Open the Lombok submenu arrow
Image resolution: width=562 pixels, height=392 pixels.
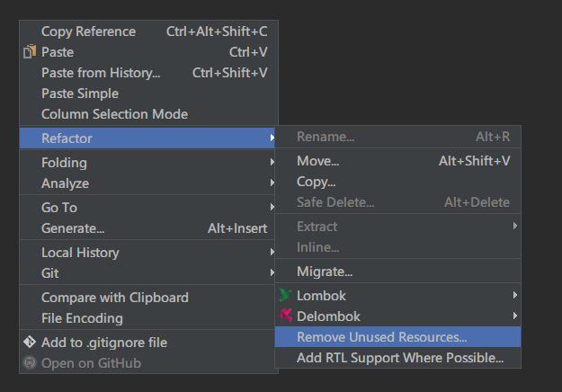(515, 295)
